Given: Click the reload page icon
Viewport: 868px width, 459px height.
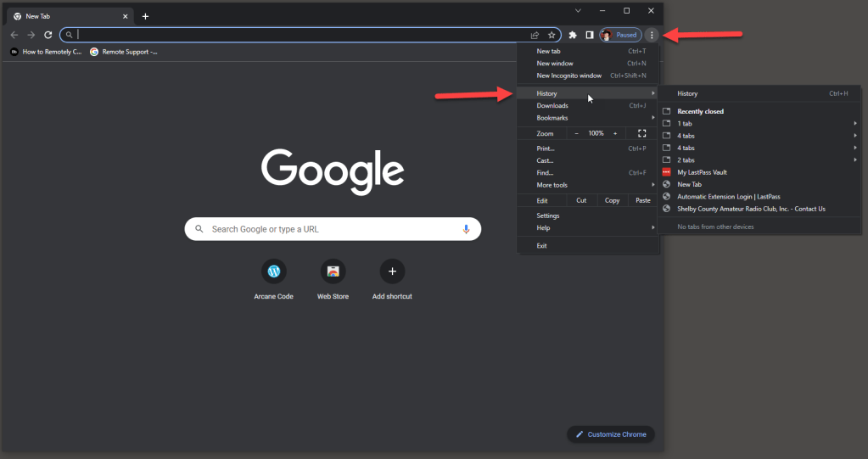Looking at the screenshot, I should (x=48, y=35).
